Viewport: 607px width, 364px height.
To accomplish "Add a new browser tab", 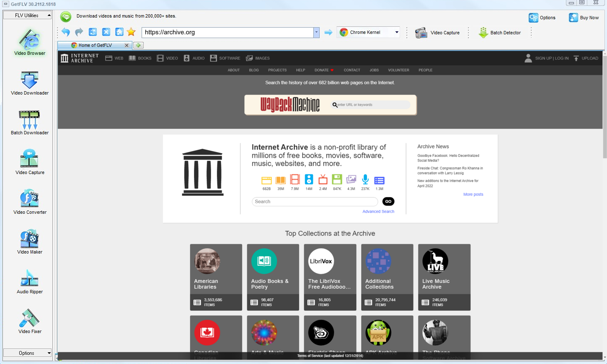I will [x=138, y=45].
